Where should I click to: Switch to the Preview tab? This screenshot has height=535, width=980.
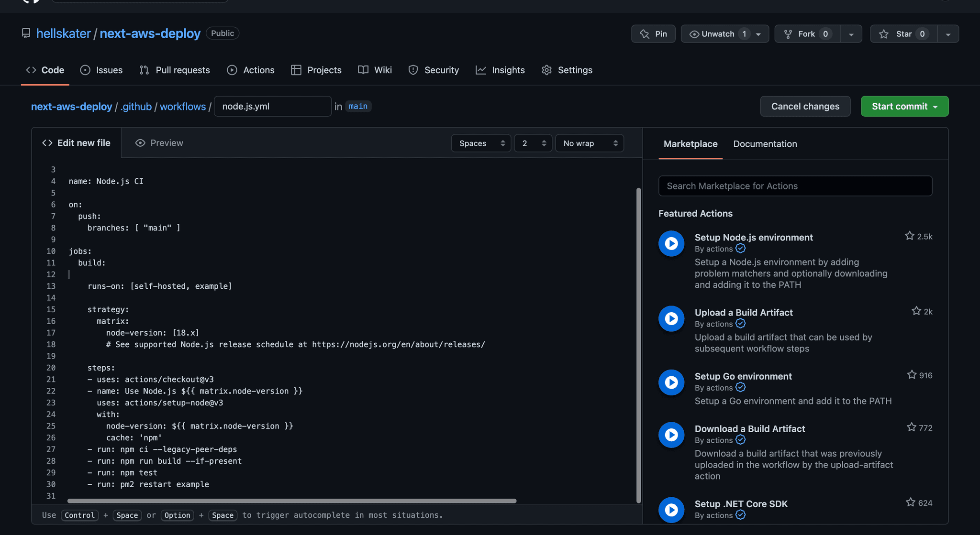[159, 143]
